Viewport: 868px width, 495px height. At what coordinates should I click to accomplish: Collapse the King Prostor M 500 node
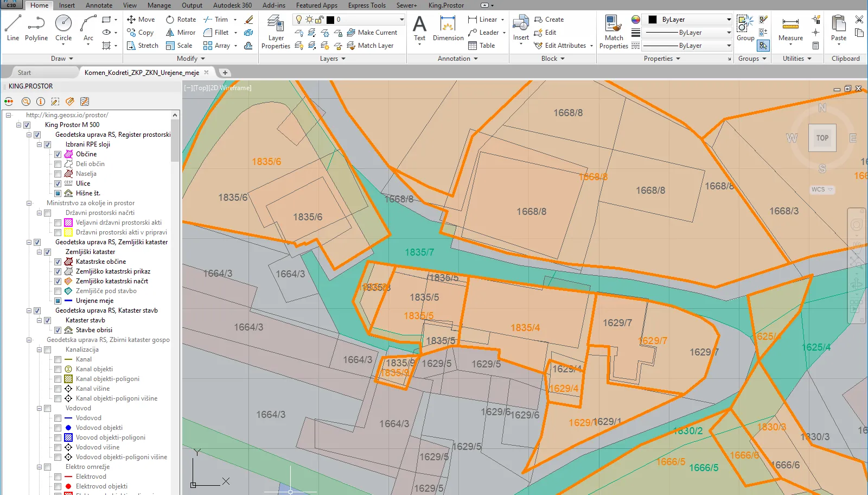point(18,125)
